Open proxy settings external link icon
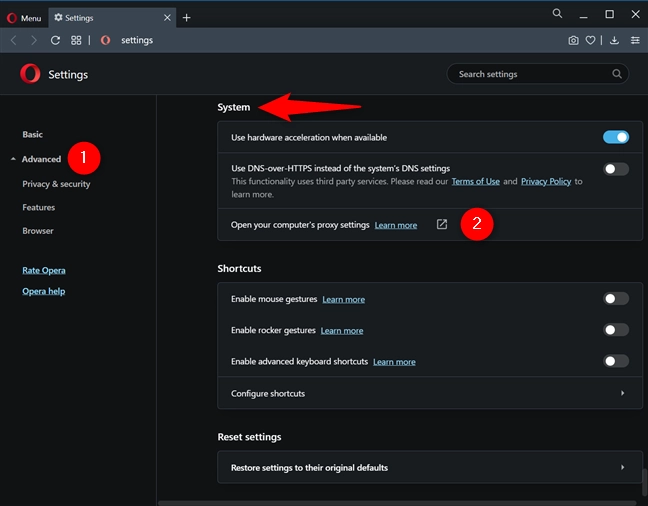The image size is (648, 506). pyautogui.click(x=442, y=224)
